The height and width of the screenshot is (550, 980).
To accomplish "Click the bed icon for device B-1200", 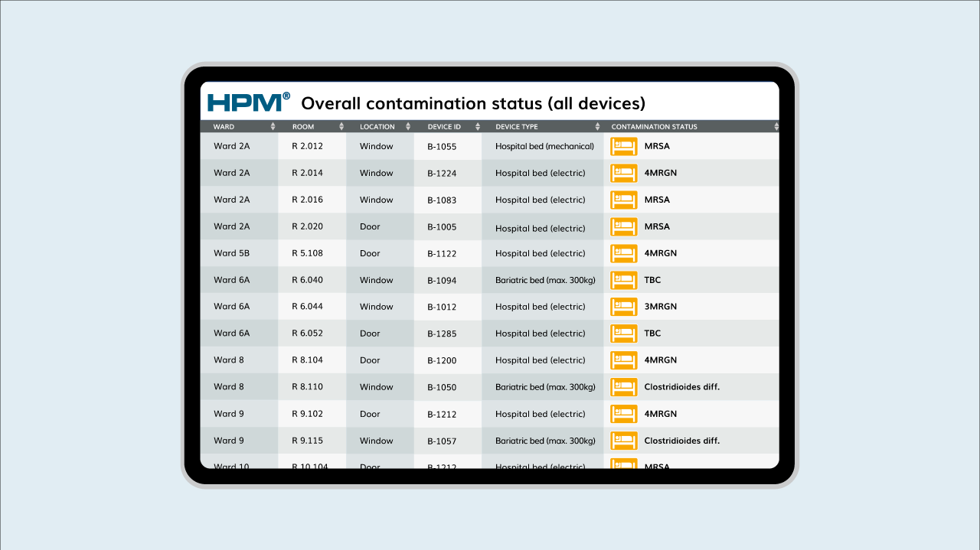I will [x=623, y=360].
